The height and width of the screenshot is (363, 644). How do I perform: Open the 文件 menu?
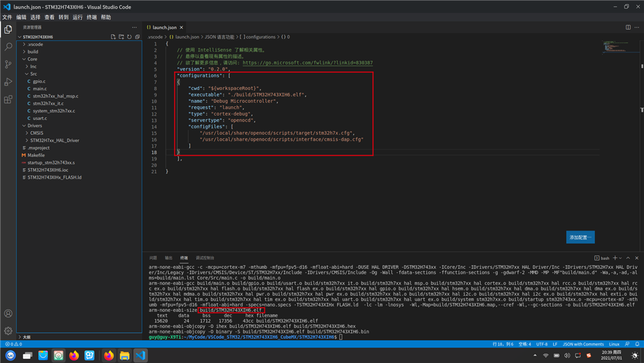7,17
